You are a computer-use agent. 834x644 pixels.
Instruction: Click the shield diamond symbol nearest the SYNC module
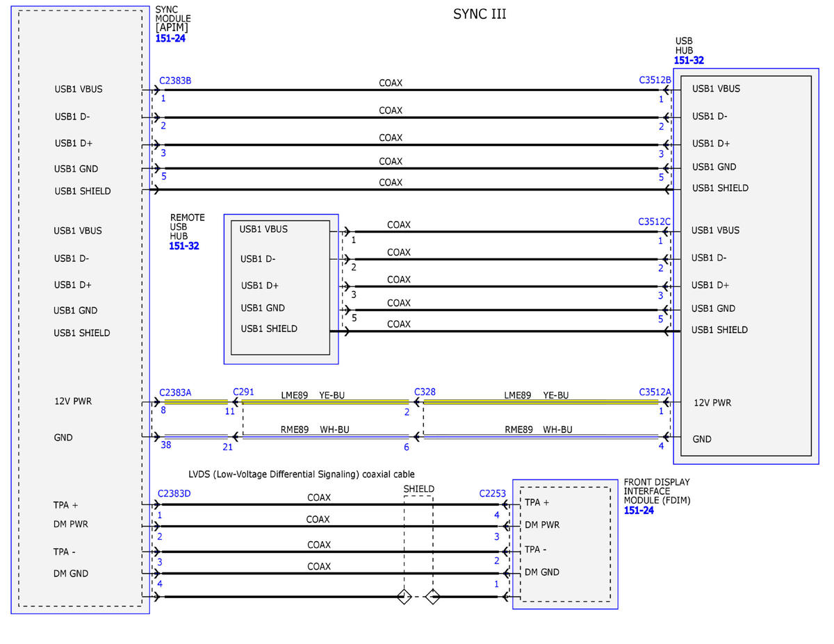pyautogui.click(x=404, y=597)
